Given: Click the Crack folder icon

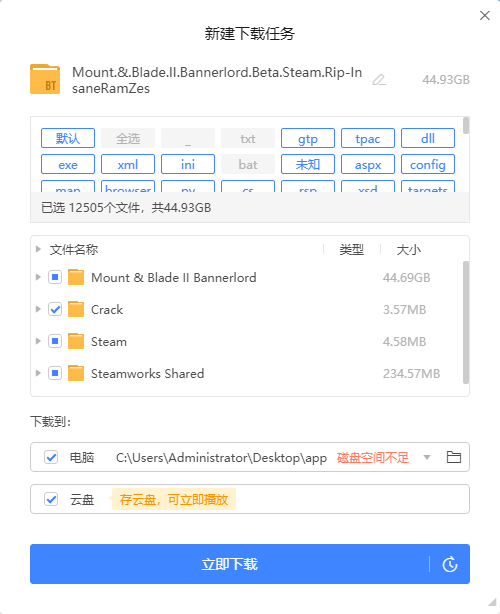Looking at the screenshot, I should 76,309.
